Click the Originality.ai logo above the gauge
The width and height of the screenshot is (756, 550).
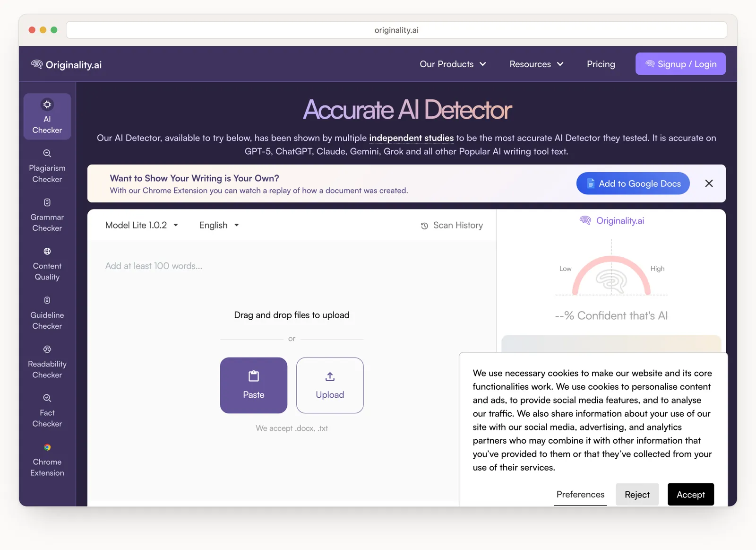point(611,220)
